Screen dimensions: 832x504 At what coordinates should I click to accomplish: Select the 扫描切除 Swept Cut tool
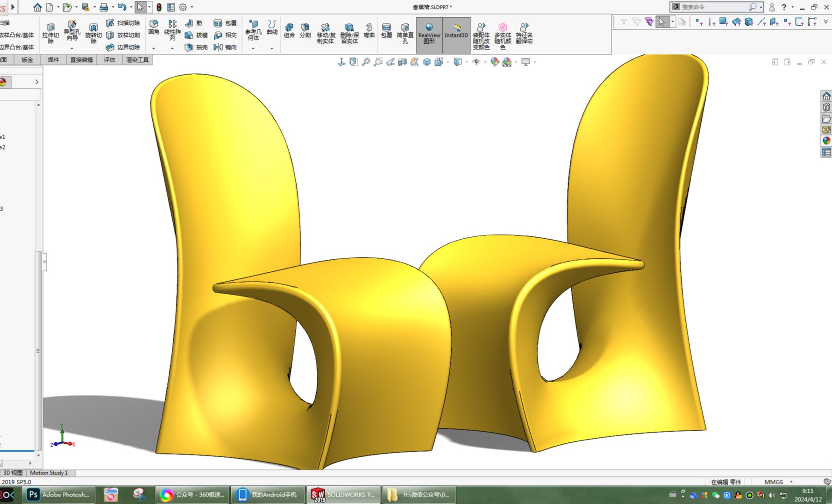(123, 23)
